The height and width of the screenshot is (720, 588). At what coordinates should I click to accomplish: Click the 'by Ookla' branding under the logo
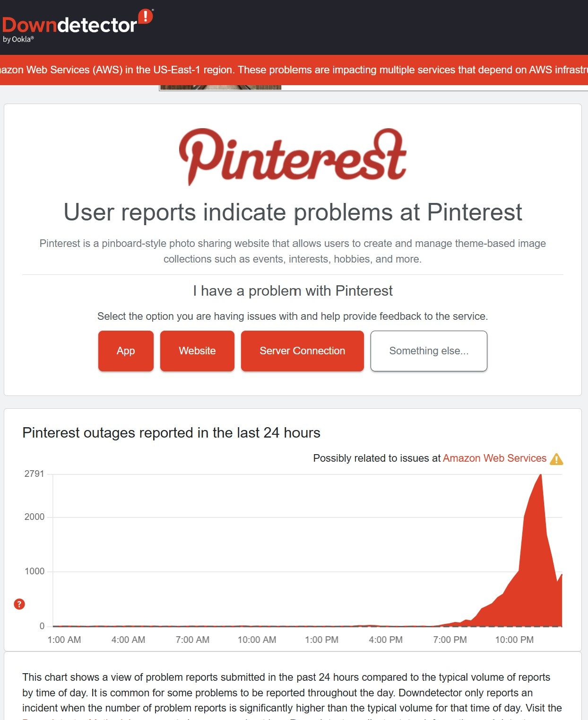click(x=18, y=39)
